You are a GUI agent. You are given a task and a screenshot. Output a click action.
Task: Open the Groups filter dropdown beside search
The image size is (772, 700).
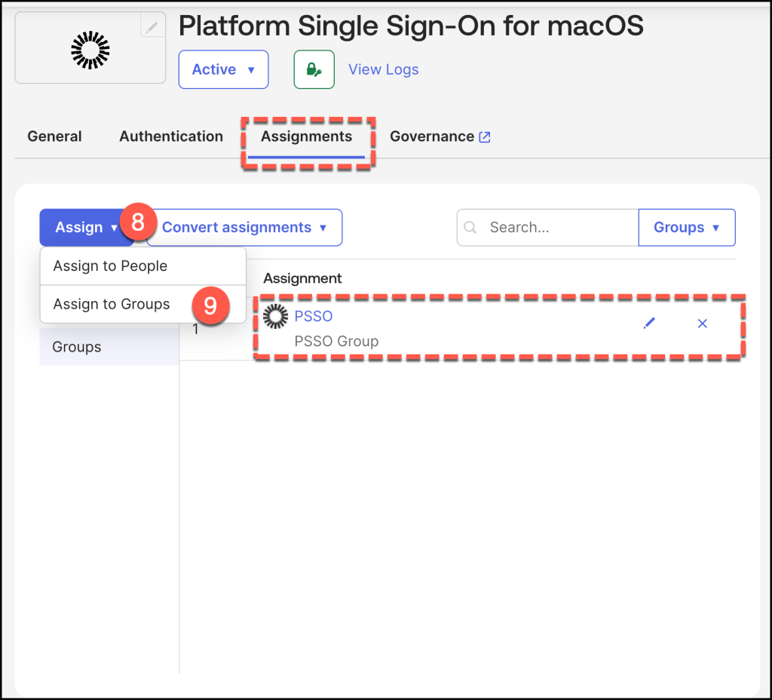[686, 227]
